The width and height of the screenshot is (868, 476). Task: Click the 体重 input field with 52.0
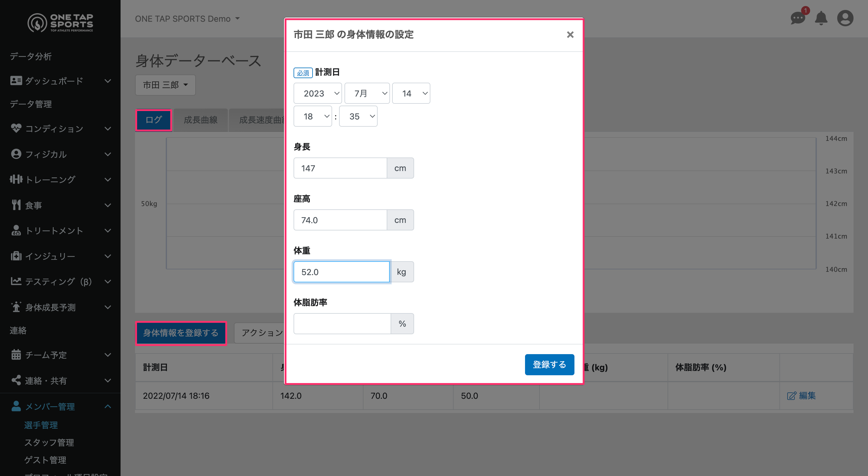pos(341,272)
